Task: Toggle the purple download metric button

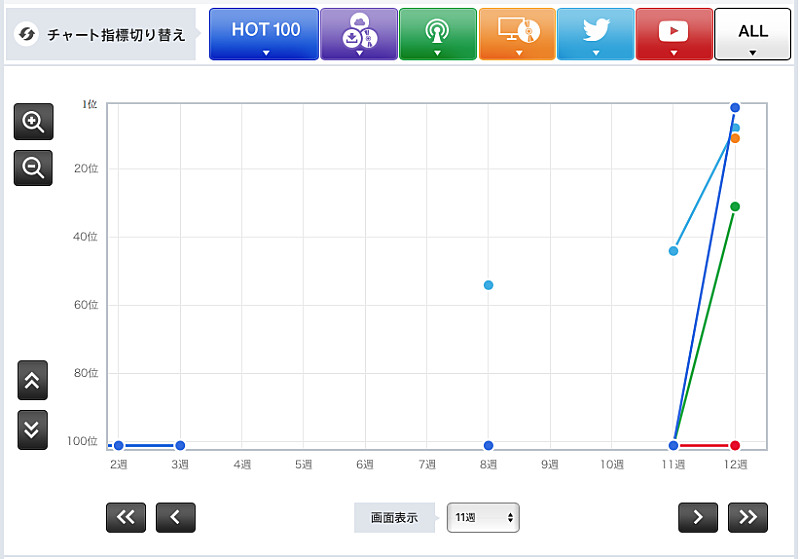Action: point(358,35)
